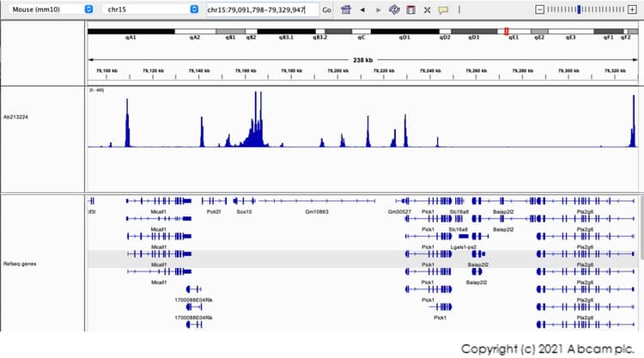Click the red box on qE1 ideogram band
The height and width of the screenshot is (358, 644).
pos(507,30)
